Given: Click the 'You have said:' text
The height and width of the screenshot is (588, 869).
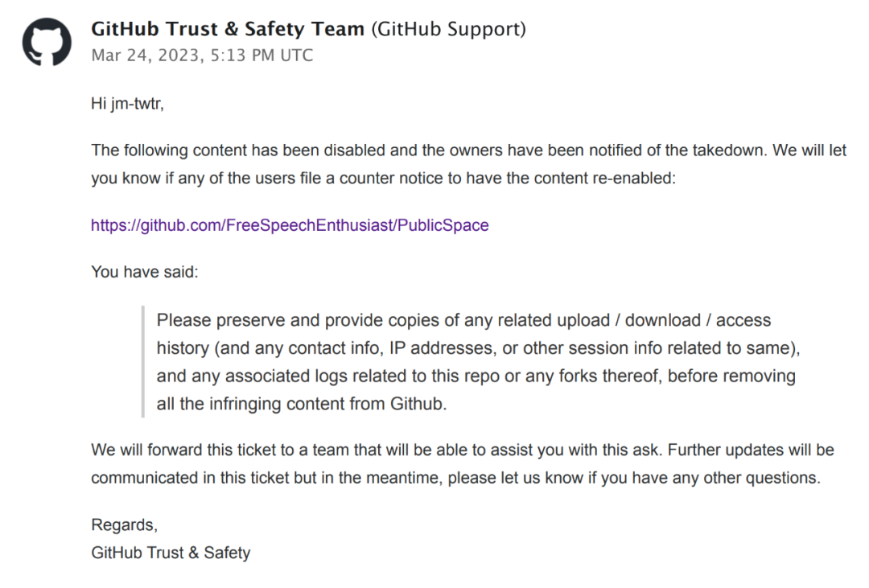Looking at the screenshot, I should [144, 272].
